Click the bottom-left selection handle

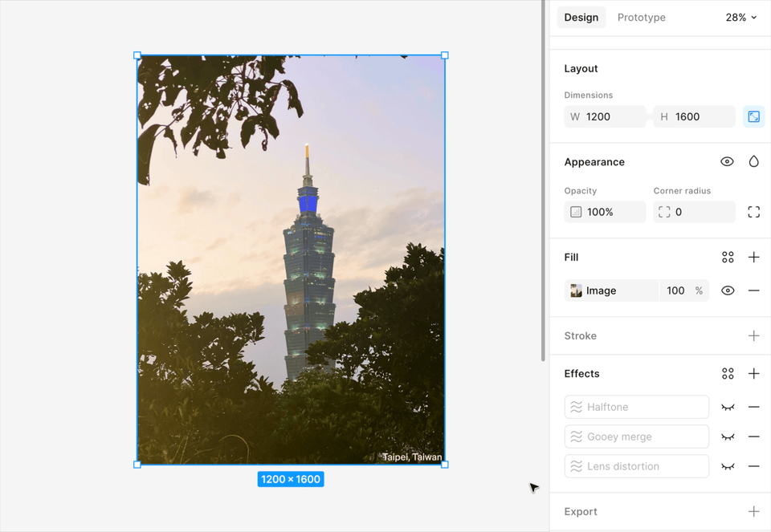click(x=137, y=465)
